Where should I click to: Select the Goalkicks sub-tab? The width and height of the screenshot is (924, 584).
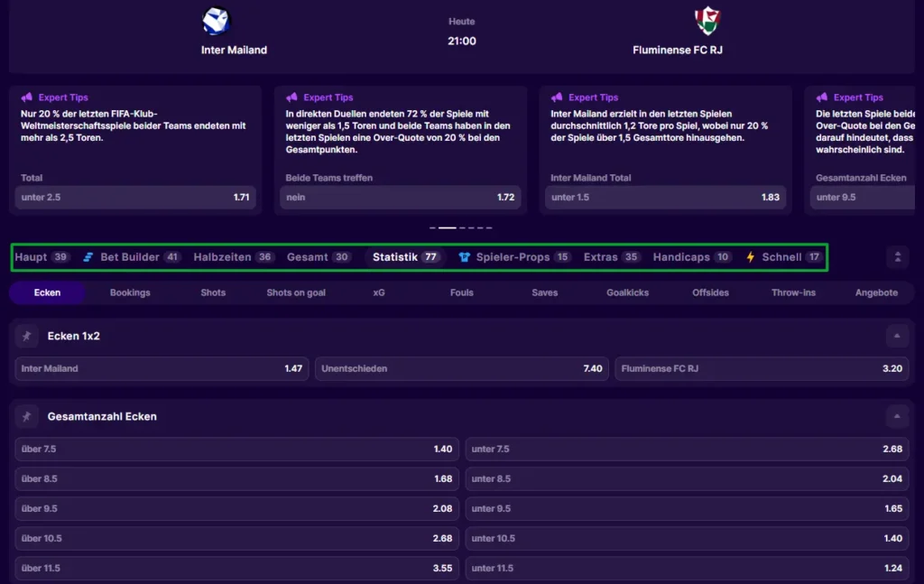[x=628, y=292]
